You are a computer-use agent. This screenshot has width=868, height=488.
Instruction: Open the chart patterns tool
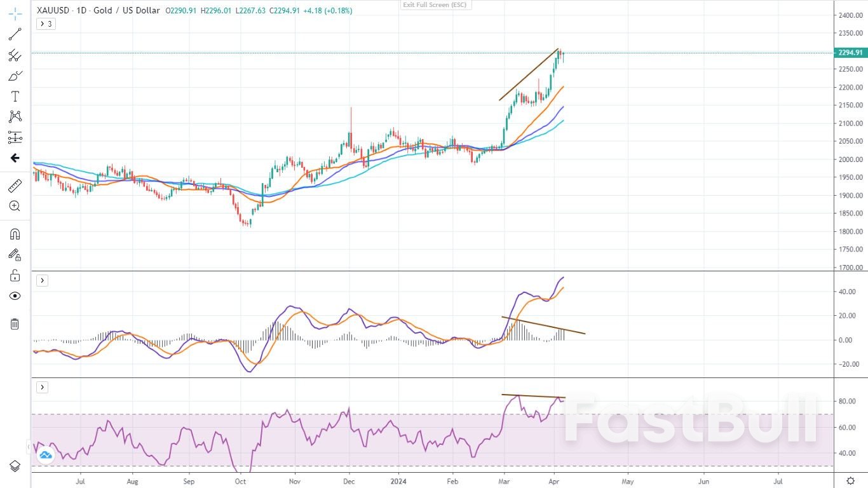click(15, 117)
